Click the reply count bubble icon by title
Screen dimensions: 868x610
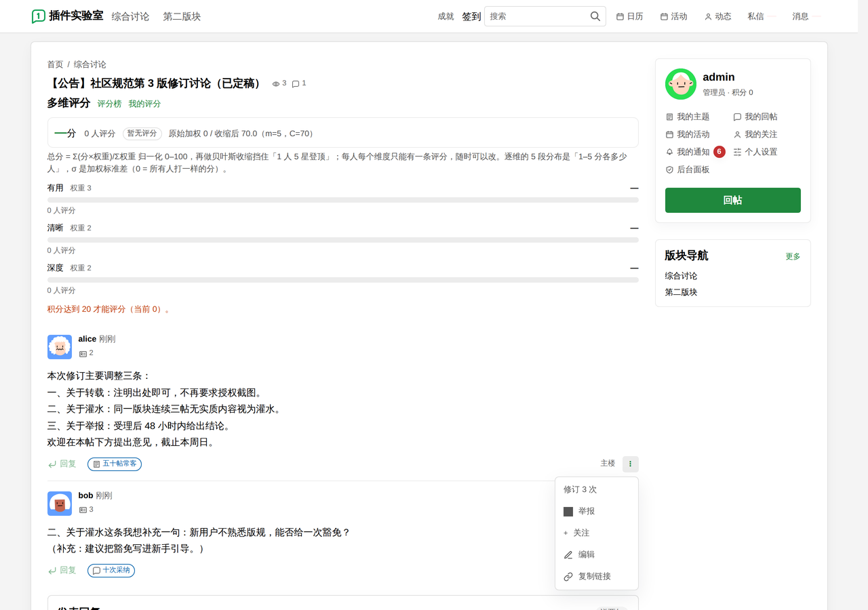click(x=296, y=84)
